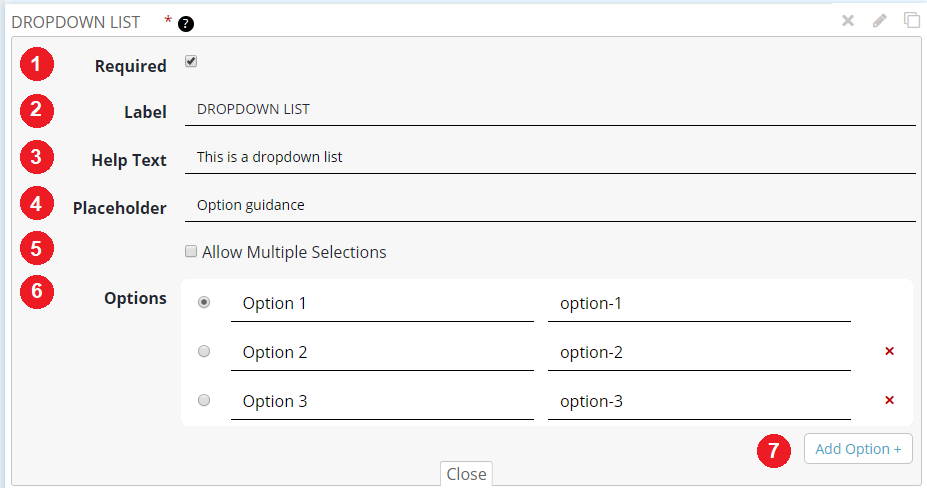927x488 pixels.
Task: Click the Placeholder input field
Action: [550, 205]
